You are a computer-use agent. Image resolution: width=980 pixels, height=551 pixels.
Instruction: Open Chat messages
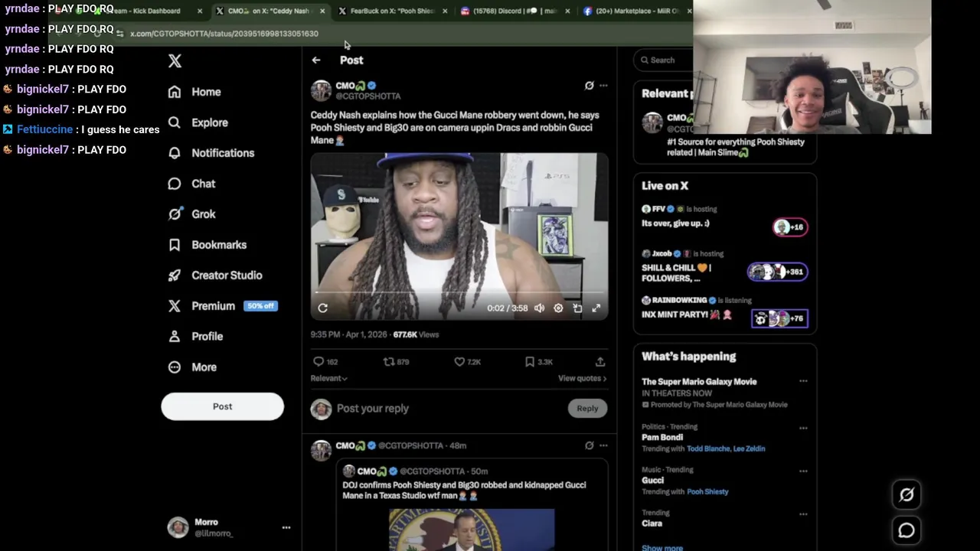tap(192, 184)
